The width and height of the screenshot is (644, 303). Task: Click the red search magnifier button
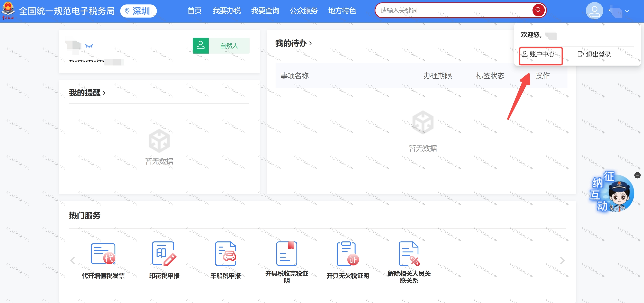538,10
